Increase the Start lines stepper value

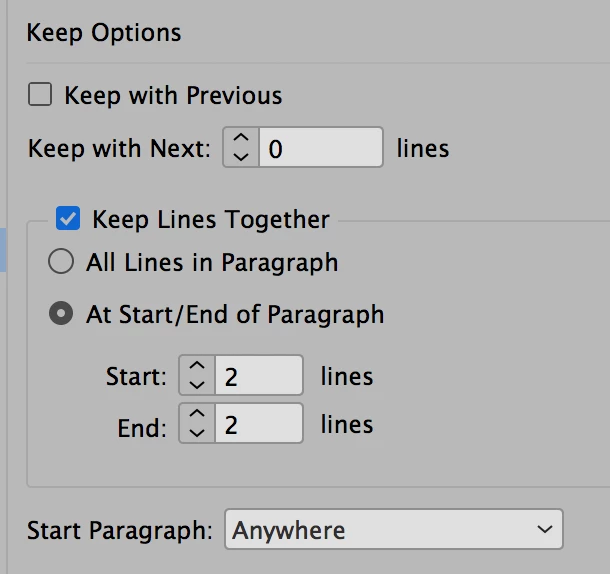click(197, 367)
